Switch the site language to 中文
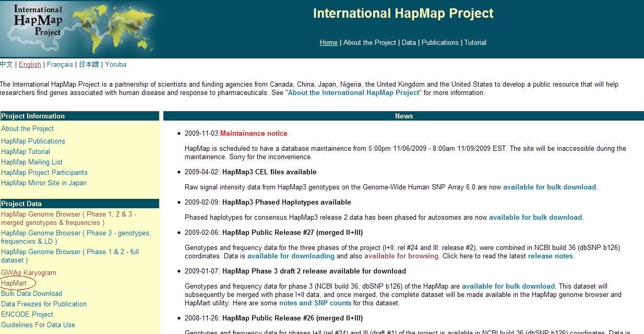The width and height of the screenshot is (644, 334). (x=6, y=65)
